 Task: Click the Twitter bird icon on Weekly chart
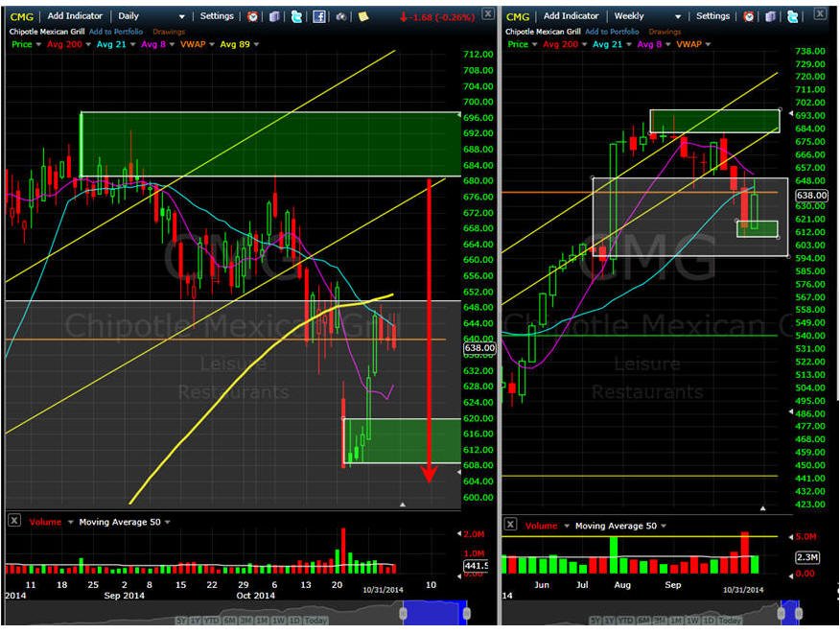tap(792, 16)
